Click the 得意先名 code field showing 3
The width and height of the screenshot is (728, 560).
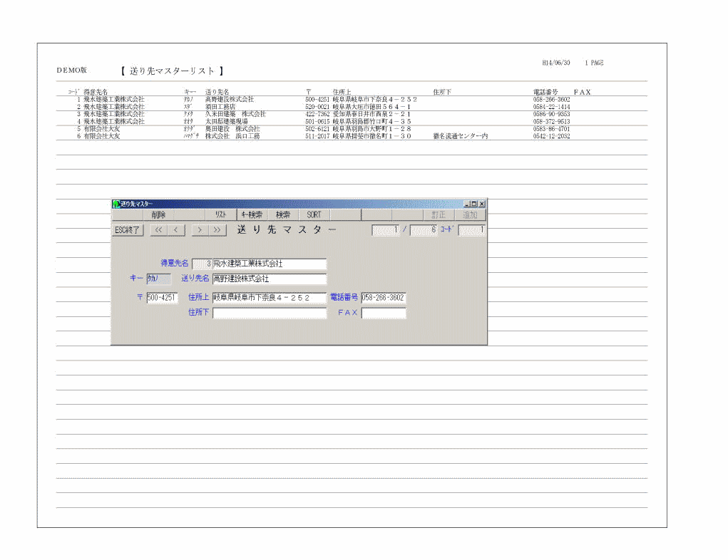coord(202,264)
